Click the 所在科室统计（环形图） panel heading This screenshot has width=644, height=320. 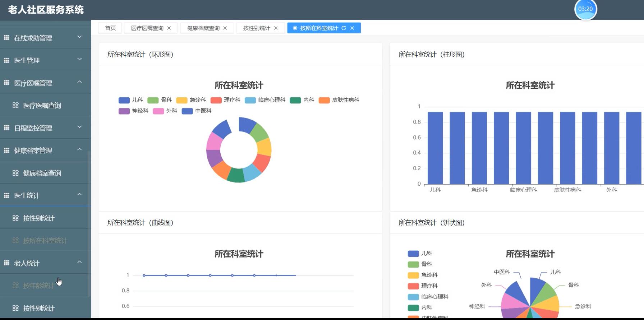coord(140,55)
